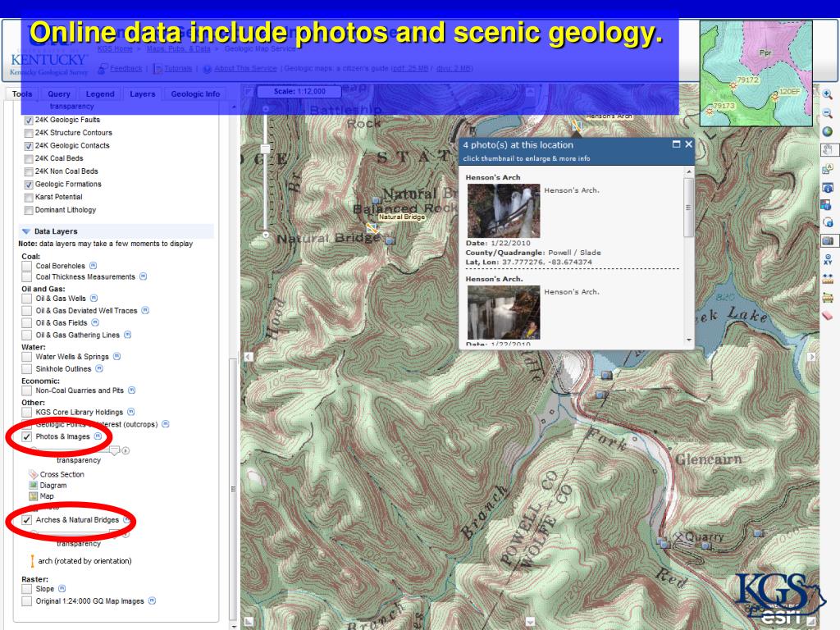
Task: Switch to the Legend tab
Action: pyautogui.click(x=100, y=94)
